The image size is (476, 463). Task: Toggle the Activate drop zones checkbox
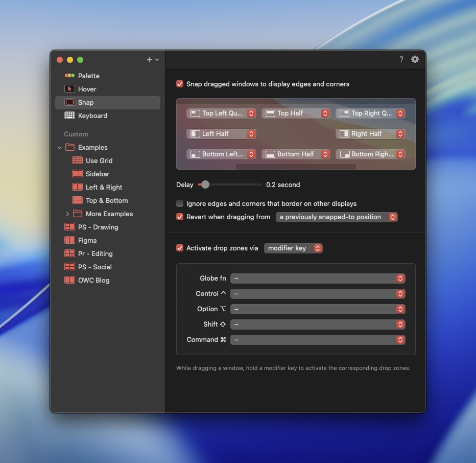click(x=180, y=248)
